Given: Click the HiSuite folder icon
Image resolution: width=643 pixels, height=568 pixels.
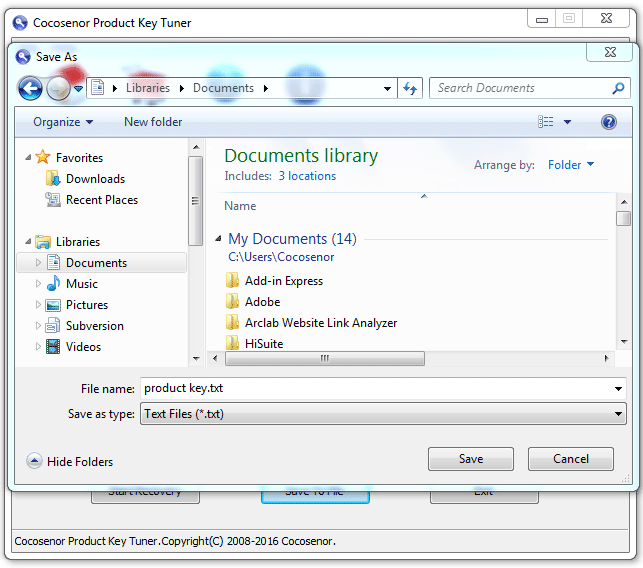Looking at the screenshot, I should (x=233, y=343).
